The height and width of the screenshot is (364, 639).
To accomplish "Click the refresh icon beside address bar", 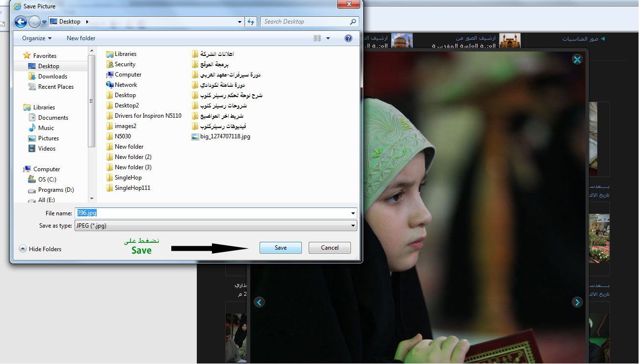I will (x=251, y=22).
